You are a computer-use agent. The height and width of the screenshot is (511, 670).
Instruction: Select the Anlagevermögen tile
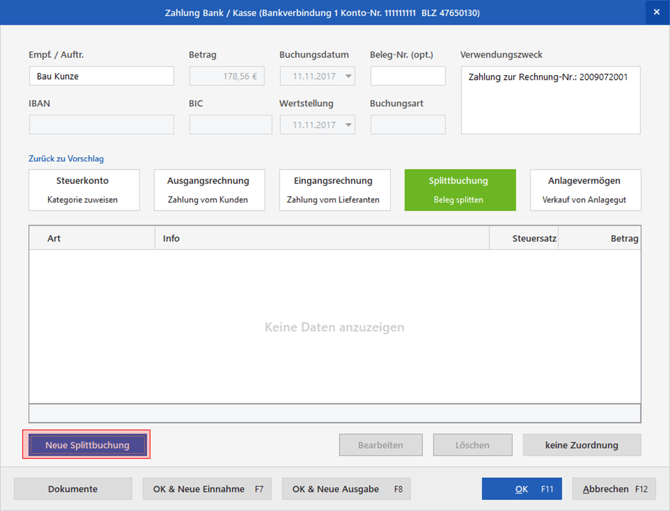584,190
